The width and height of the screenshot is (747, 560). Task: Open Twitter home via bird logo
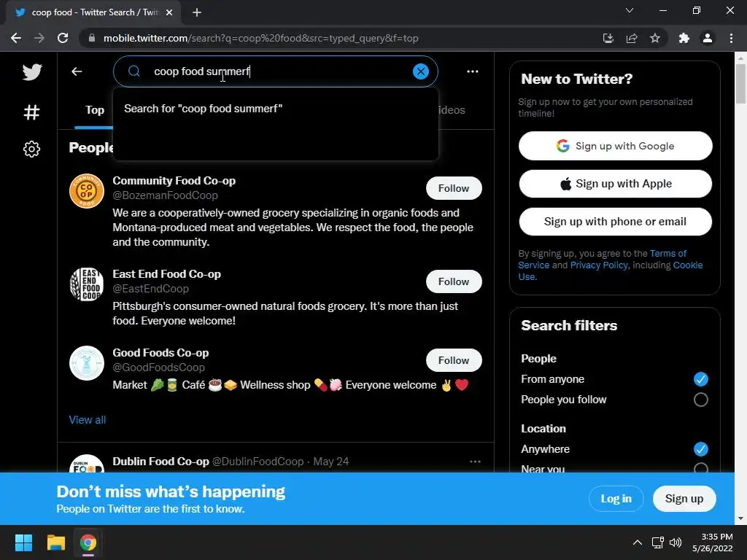pos(32,72)
